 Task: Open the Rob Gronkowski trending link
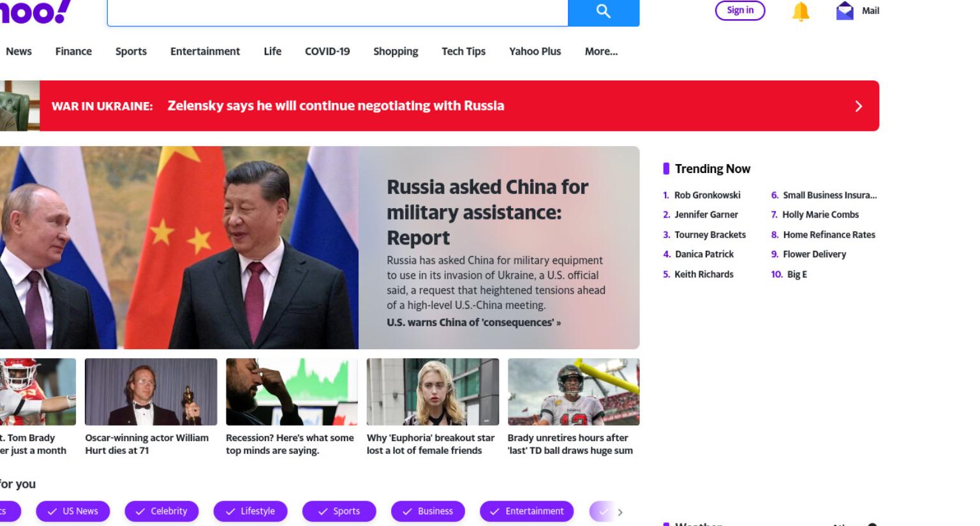[x=707, y=195]
